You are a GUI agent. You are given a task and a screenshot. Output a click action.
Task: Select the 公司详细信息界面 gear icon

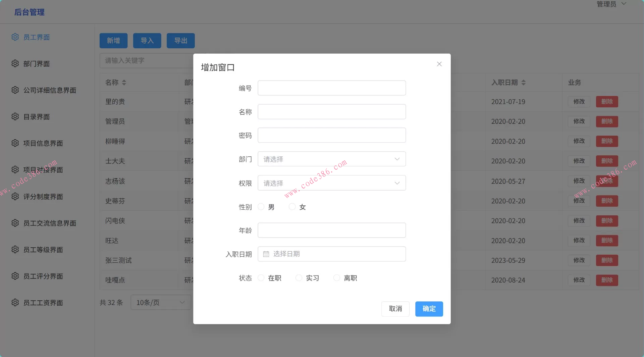15,90
